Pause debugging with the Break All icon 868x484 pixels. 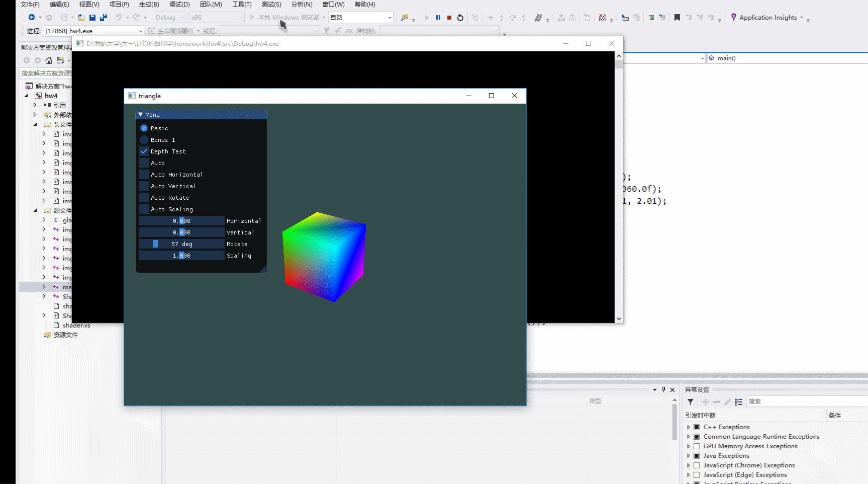(438, 18)
